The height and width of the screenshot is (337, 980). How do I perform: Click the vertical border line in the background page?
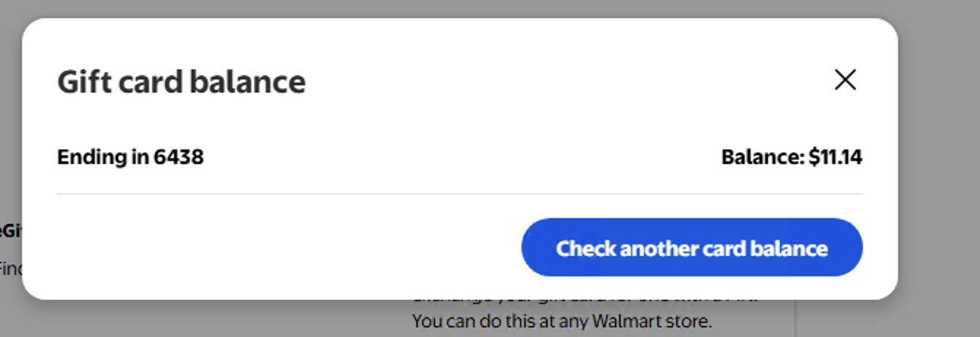tap(795, 318)
